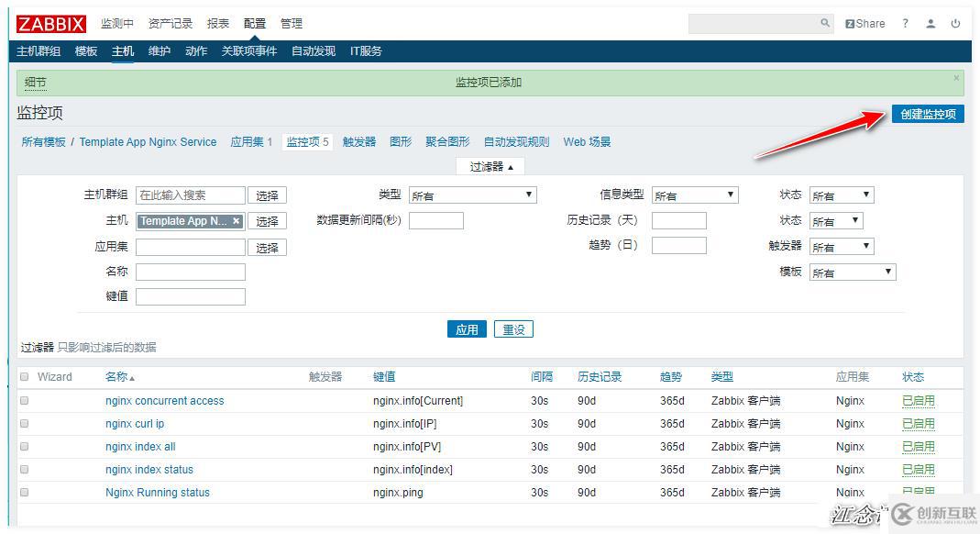Open the 类型 dropdown
980x534 pixels.
[x=472, y=195]
